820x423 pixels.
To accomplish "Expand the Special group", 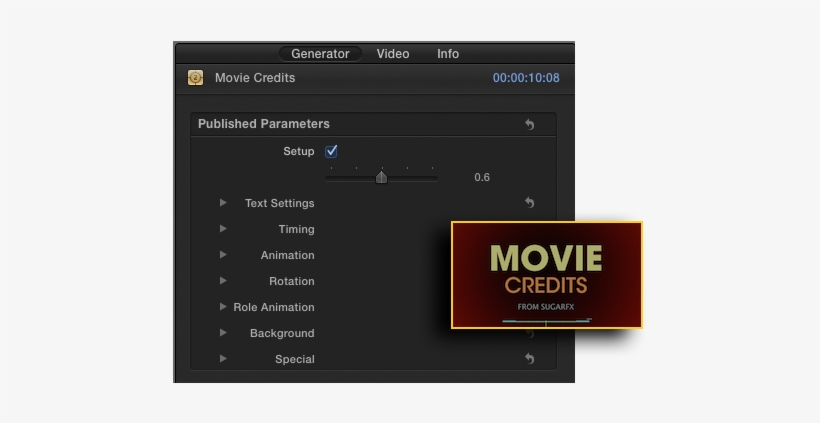I will (223, 358).
